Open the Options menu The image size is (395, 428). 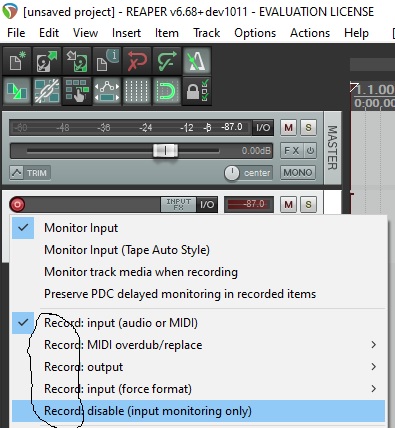pyautogui.click(x=255, y=33)
